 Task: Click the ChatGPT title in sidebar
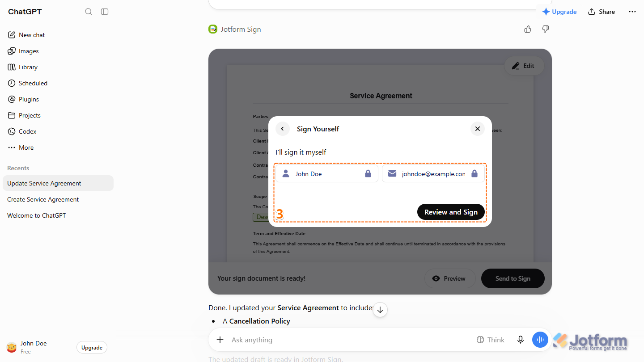click(x=25, y=12)
